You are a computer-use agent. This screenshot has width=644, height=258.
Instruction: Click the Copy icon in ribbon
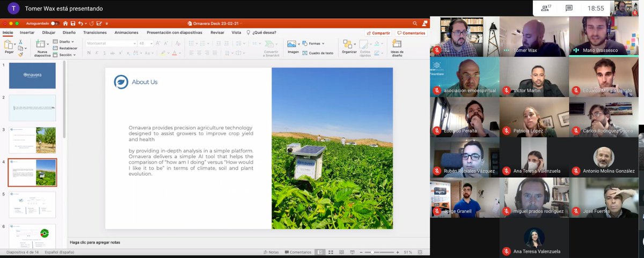[21, 48]
